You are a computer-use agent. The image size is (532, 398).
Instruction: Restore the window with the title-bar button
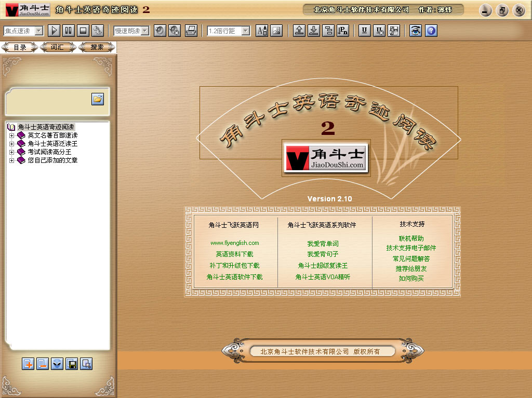pos(502,10)
